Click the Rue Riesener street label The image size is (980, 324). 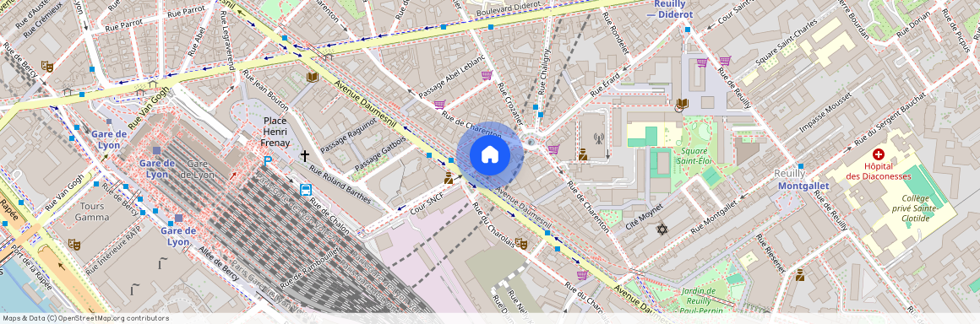(770, 255)
